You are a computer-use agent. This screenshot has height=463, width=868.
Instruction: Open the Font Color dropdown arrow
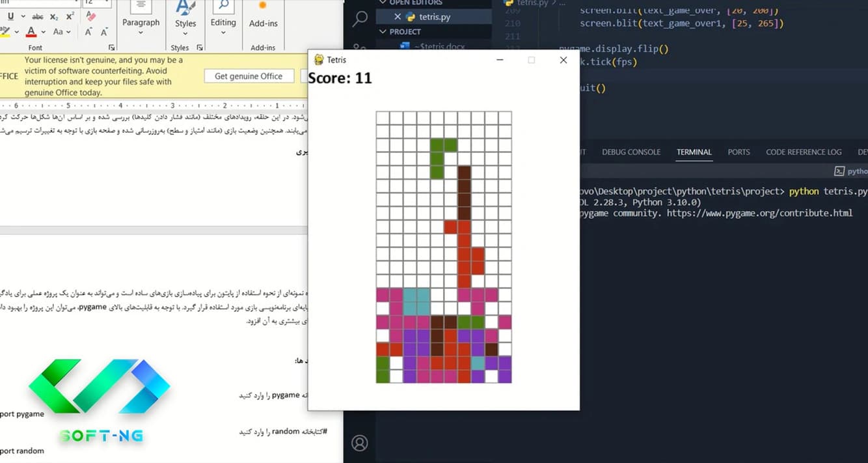(x=43, y=32)
